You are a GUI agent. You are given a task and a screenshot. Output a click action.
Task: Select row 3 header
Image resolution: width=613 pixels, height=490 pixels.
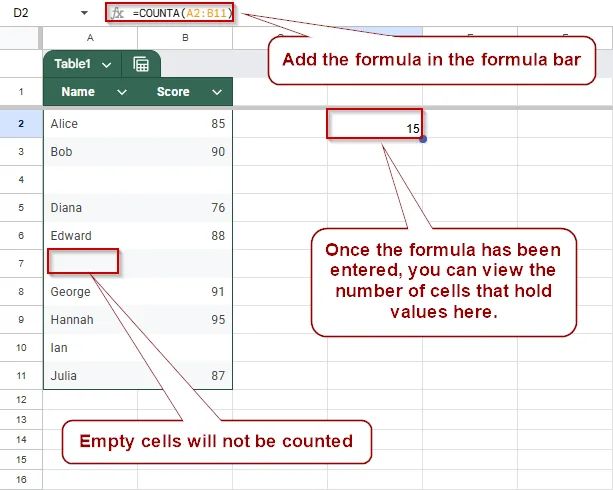click(x=21, y=152)
